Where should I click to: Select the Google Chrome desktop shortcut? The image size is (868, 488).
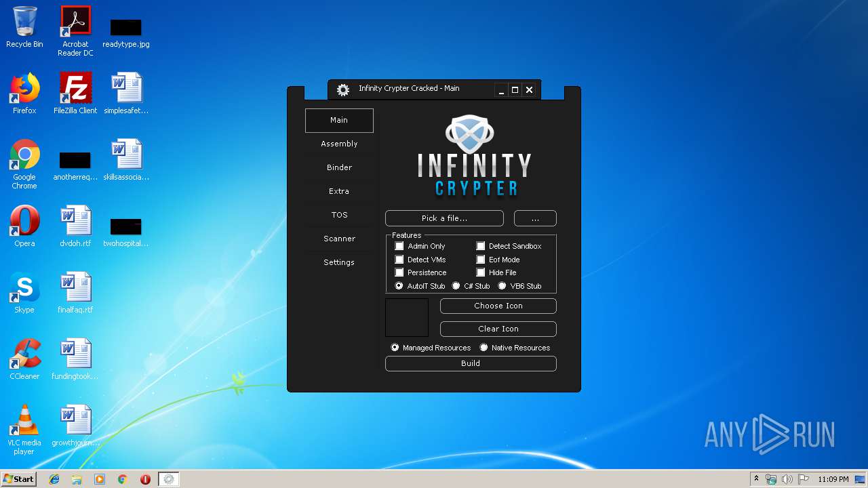click(24, 164)
